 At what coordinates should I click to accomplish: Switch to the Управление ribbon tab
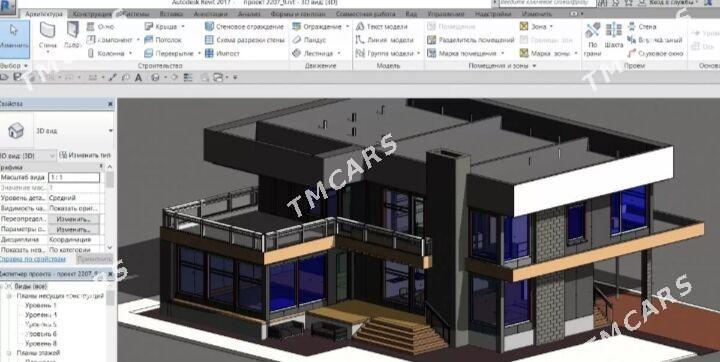click(x=445, y=14)
